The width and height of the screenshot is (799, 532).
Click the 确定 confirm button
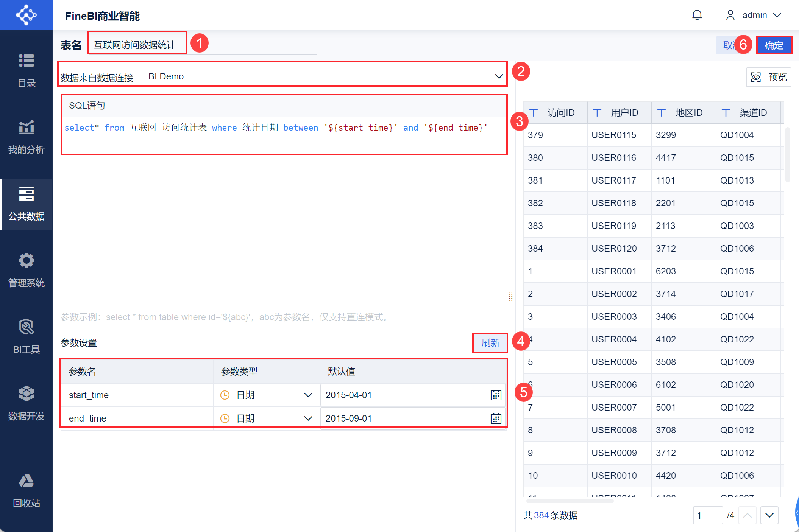(x=774, y=45)
